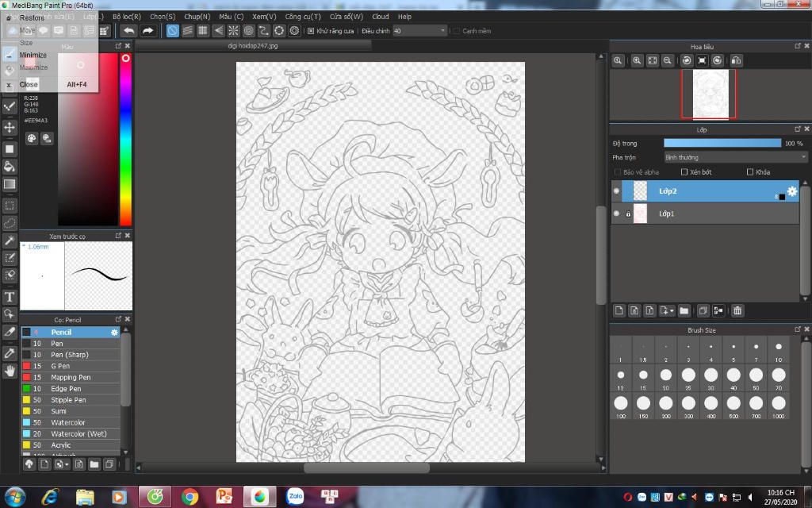This screenshot has height=508, width=812.
Task: Enable curve snap
Action: point(263,31)
